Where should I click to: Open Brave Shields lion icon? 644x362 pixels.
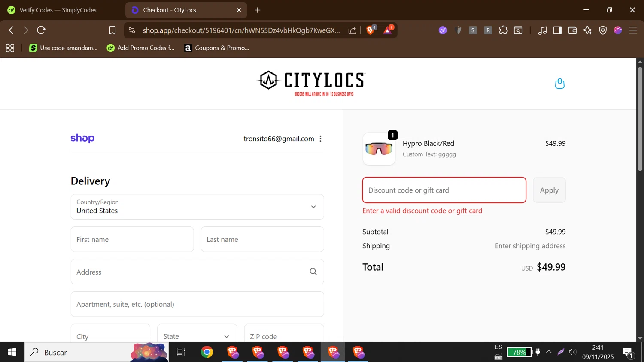(370, 30)
